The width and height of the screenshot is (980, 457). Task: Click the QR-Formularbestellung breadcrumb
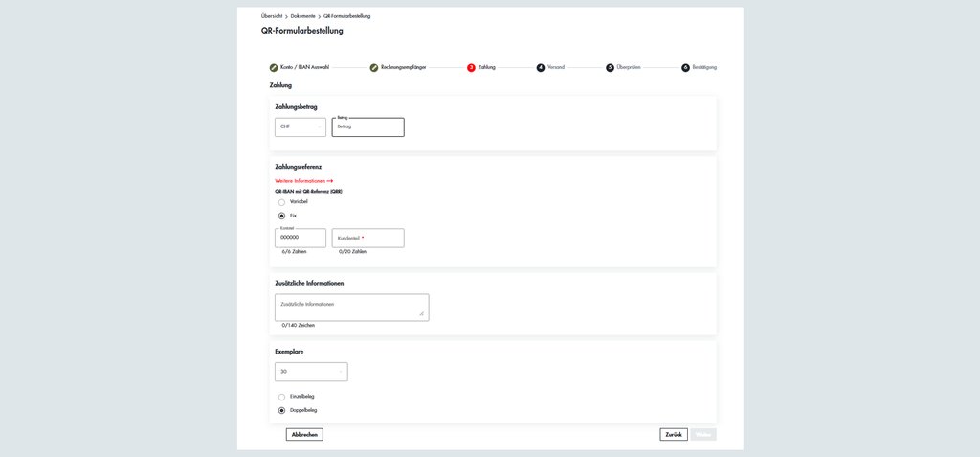pos(346,16)
